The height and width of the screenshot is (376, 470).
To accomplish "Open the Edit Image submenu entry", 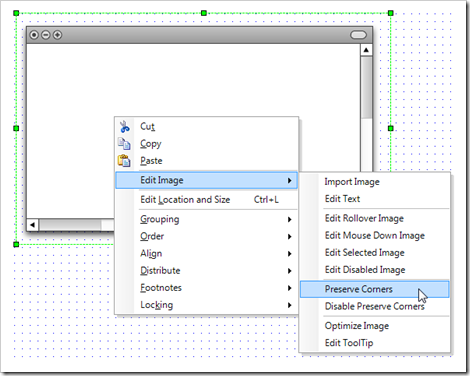I will 206,180.
